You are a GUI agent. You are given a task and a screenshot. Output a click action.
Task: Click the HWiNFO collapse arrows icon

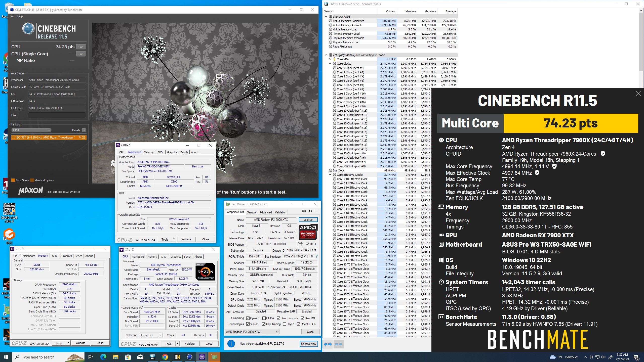[339, 344]
